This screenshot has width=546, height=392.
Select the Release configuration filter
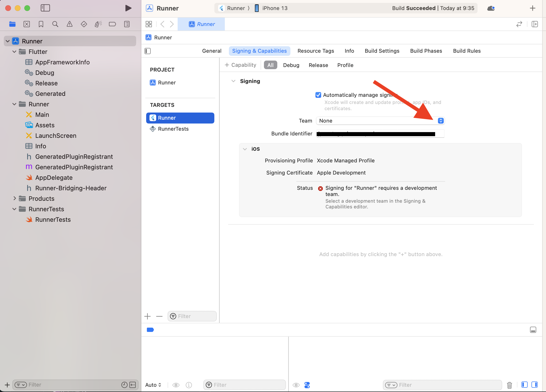(318, 65)
